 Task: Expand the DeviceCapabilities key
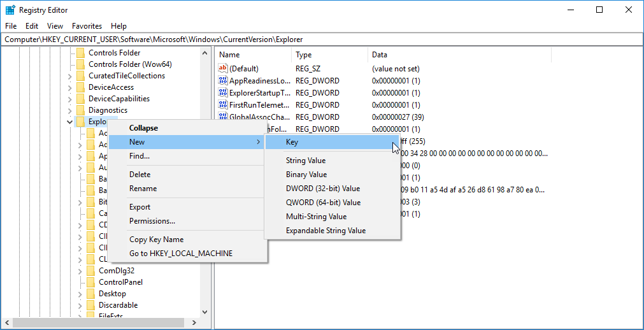[69, 99]
